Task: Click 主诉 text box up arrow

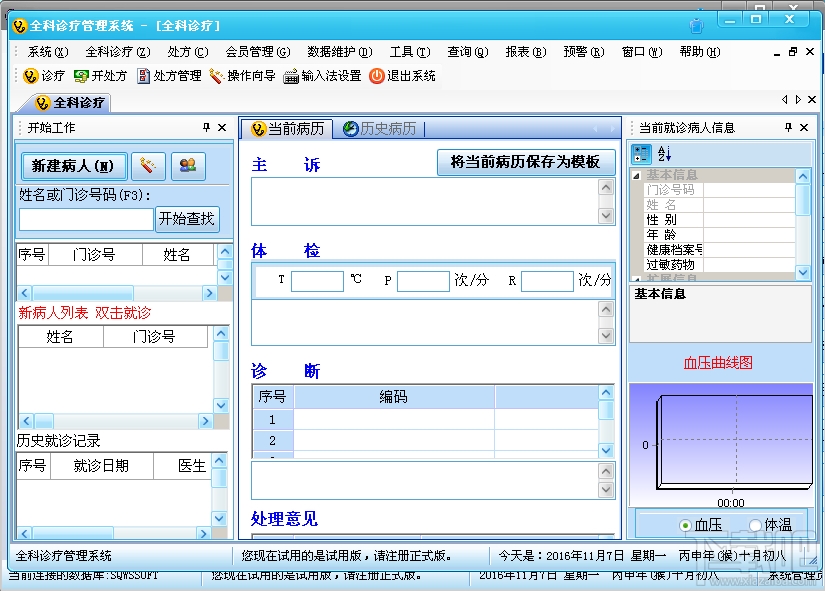Action: (x=606, y=188)
